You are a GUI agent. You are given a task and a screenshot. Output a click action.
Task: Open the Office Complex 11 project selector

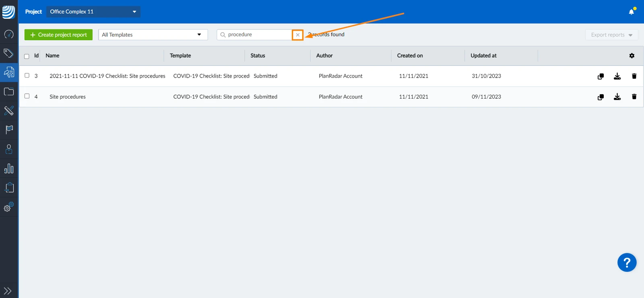93,12
